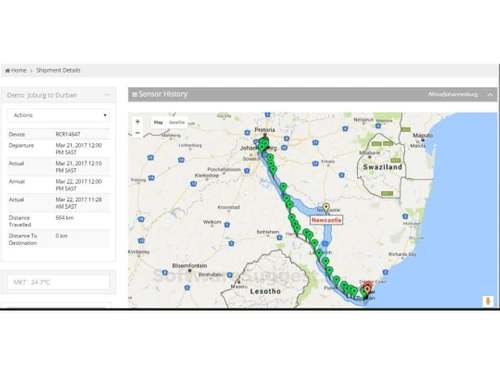This screenshot has height=375, width=500.
Task: Click the Maputo map label
Action: pyautogui.click(x=423, y=135)
